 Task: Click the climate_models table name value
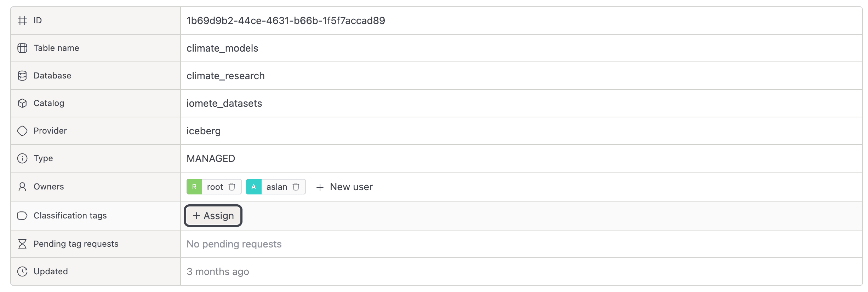[222, 48]
